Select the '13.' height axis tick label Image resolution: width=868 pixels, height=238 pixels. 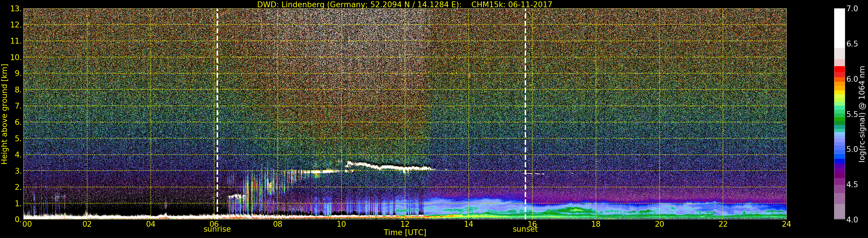16,9
